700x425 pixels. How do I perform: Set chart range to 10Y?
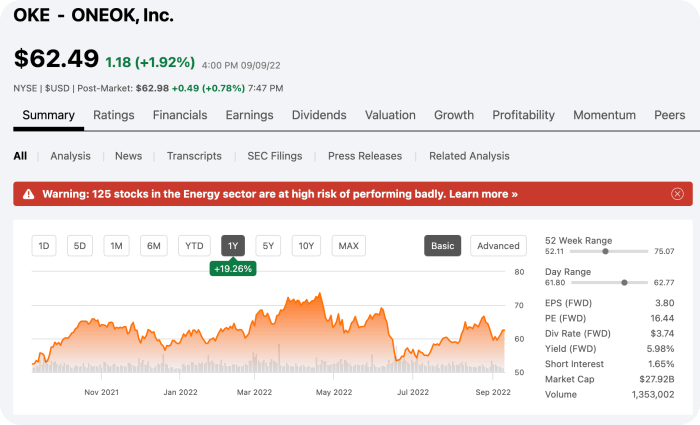(306, 246)
